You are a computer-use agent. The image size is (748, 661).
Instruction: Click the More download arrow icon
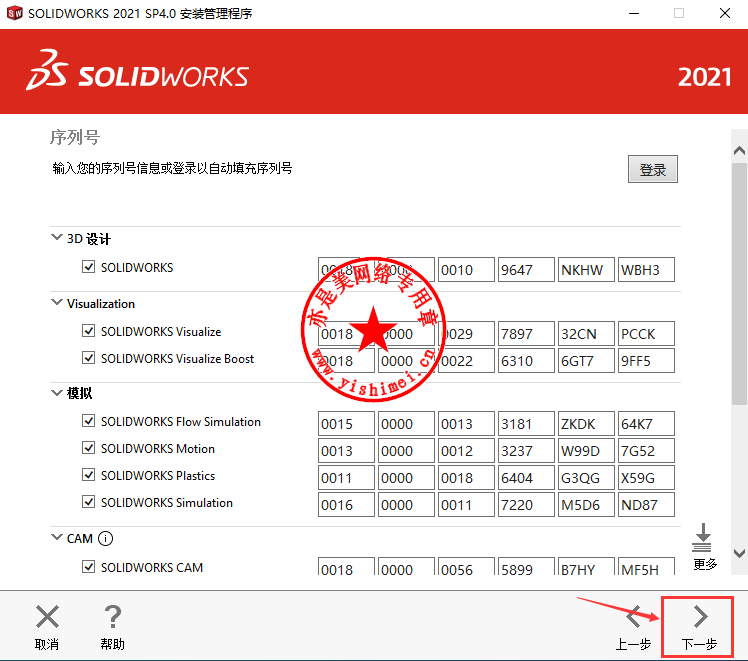click(x=702, y=537)
